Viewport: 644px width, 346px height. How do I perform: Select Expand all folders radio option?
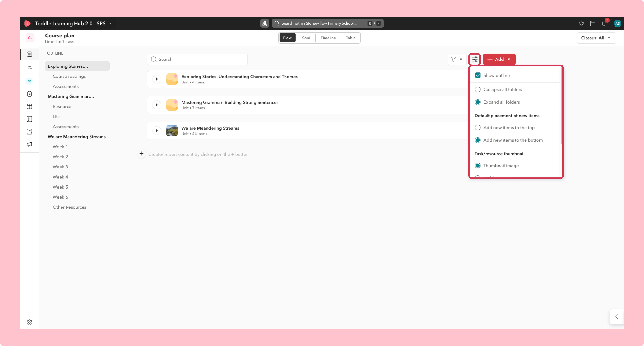[478, 102]
